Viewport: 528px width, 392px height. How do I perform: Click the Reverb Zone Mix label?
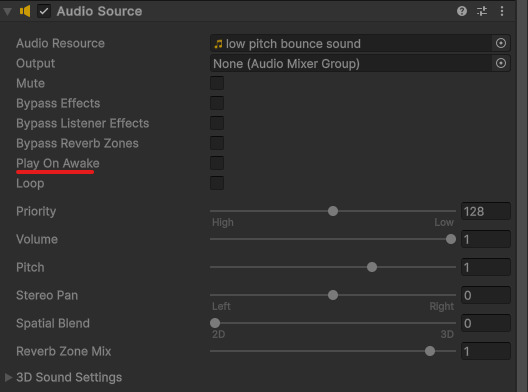pos(64,351)
